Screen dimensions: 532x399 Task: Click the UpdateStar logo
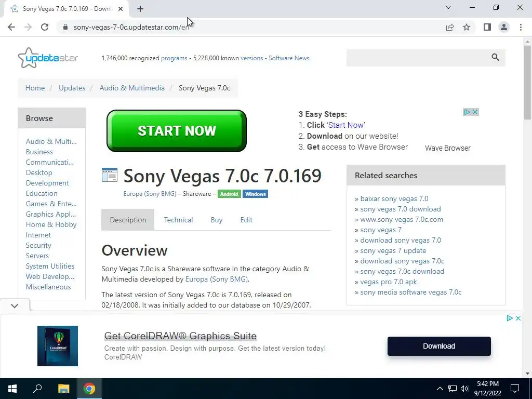coord(48,58)
